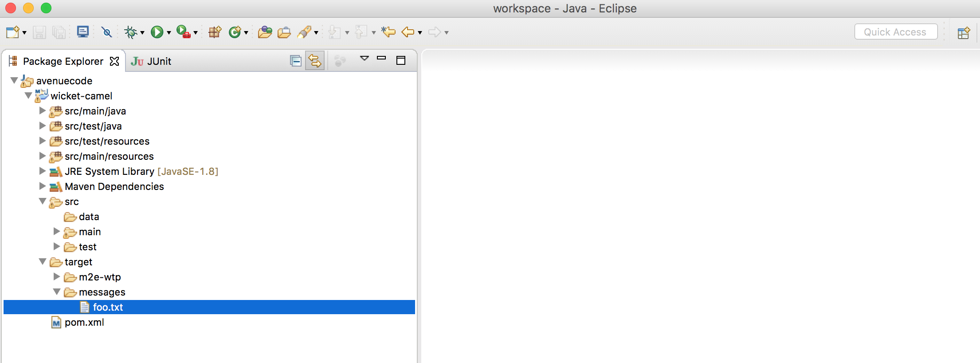Open the New wizard dropdown arrow
Image resolution: width=980 pixels, height=363 pixels.
tap(24, 32)
